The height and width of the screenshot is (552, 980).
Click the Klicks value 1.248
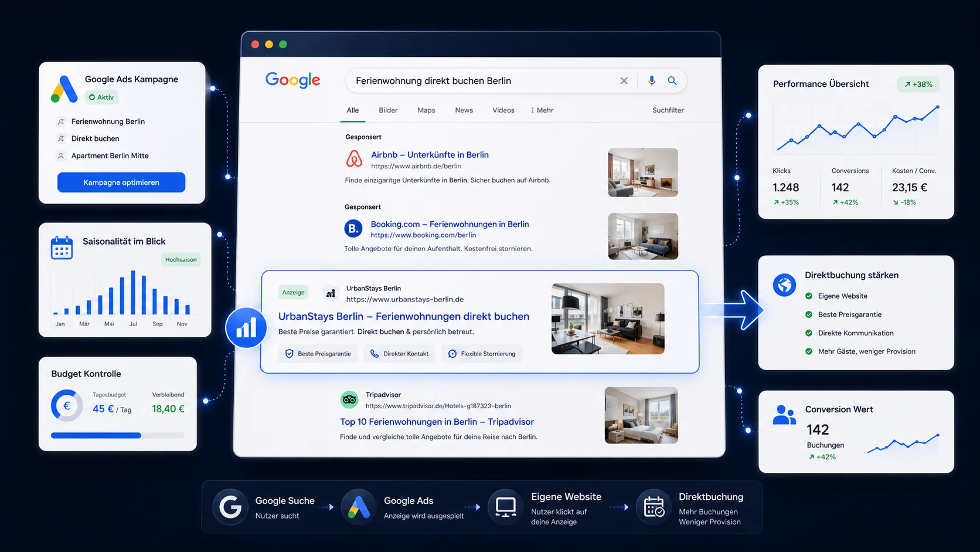click(785, 188)
